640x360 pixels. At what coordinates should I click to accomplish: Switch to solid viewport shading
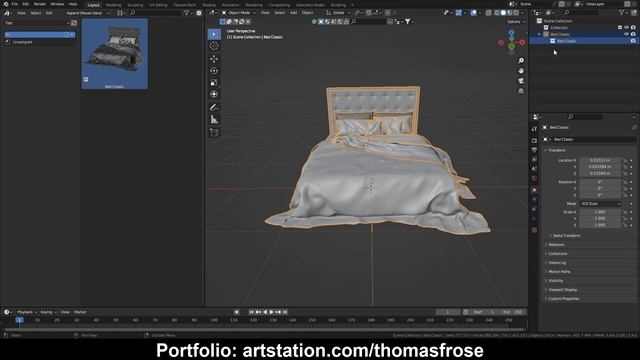(503, 13)
